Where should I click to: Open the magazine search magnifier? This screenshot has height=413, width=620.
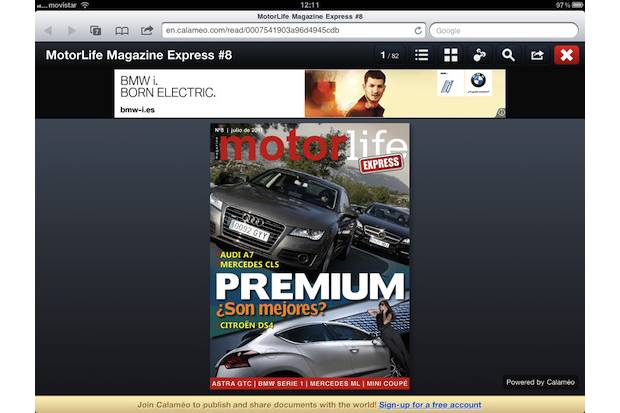click(x=508, y=55)
